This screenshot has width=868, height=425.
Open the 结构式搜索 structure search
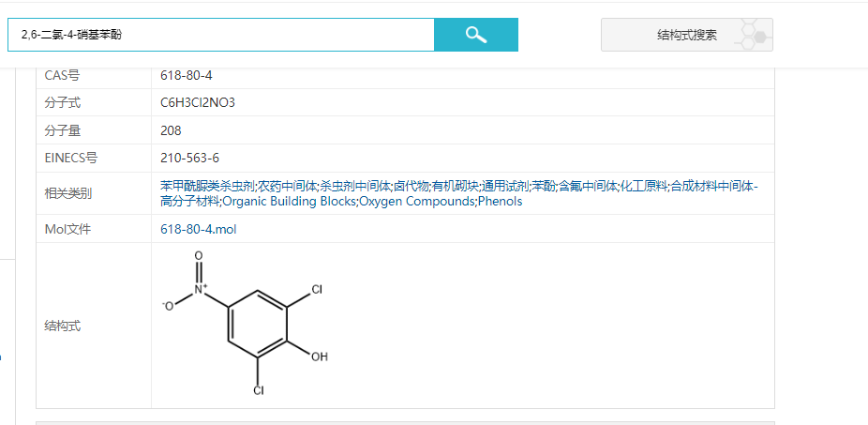(x=686, y=36)
